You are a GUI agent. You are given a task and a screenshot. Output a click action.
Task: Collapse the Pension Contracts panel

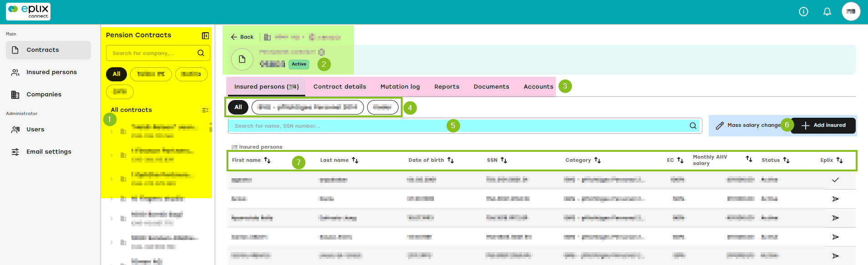click(x=205, y=35)
